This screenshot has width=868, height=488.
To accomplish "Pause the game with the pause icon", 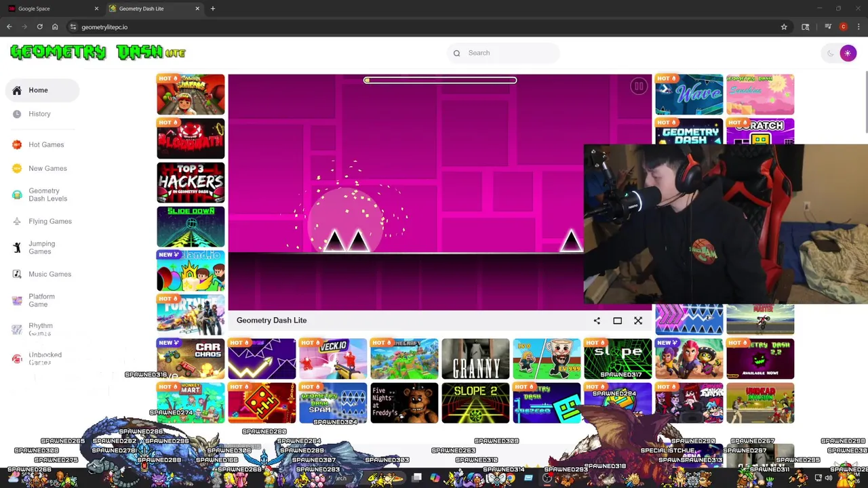I will coord(639,86).
